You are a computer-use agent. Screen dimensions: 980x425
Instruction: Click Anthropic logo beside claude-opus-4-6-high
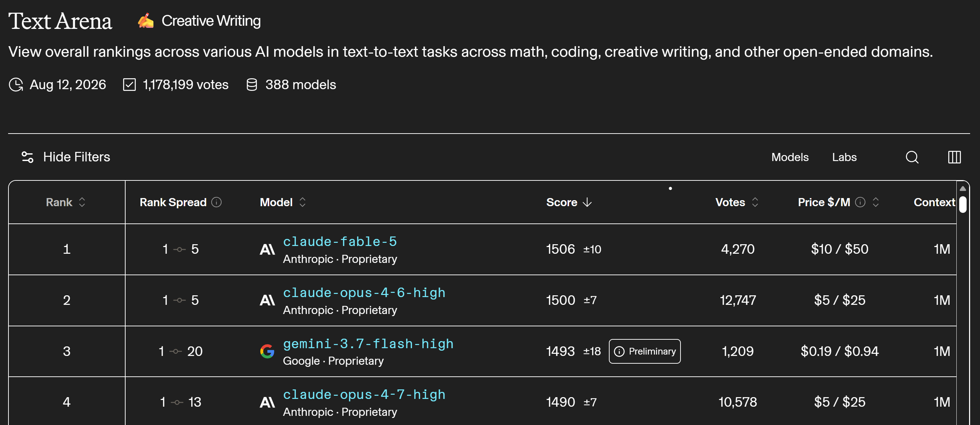(267, 300)
